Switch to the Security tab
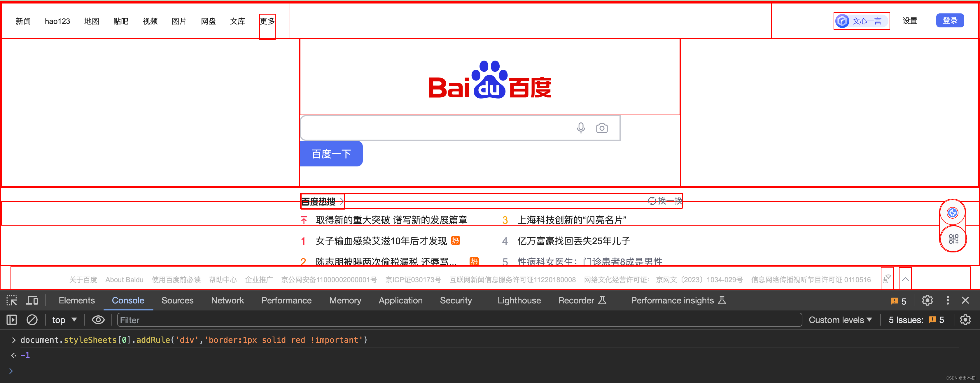 click(x=456, y=301)
